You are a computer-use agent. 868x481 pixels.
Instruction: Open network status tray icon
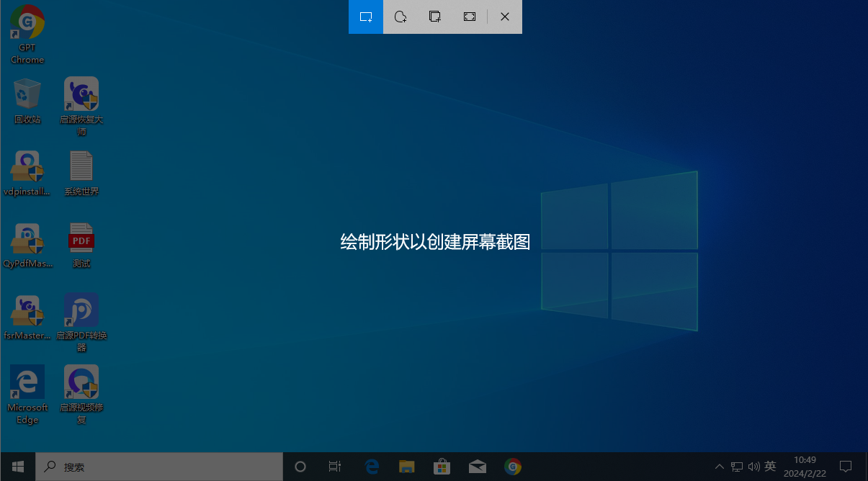tap(736, 467)
